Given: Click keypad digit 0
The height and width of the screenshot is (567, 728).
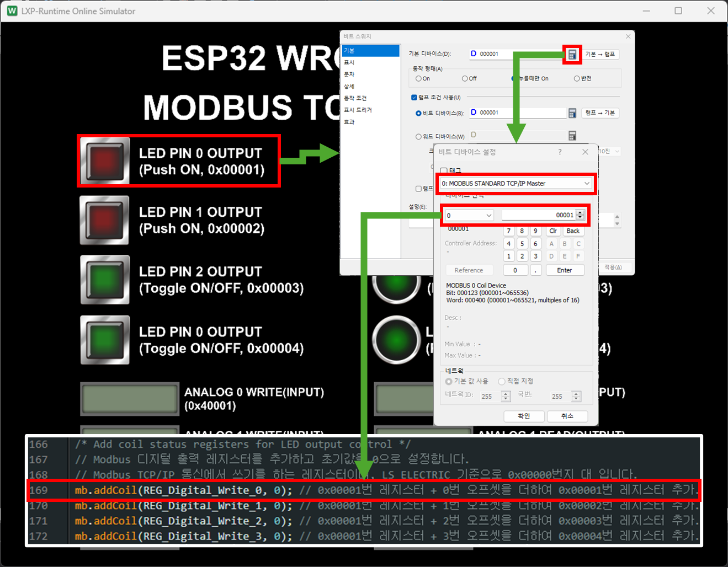Looking at the screenshot, I should click(516, 270).
